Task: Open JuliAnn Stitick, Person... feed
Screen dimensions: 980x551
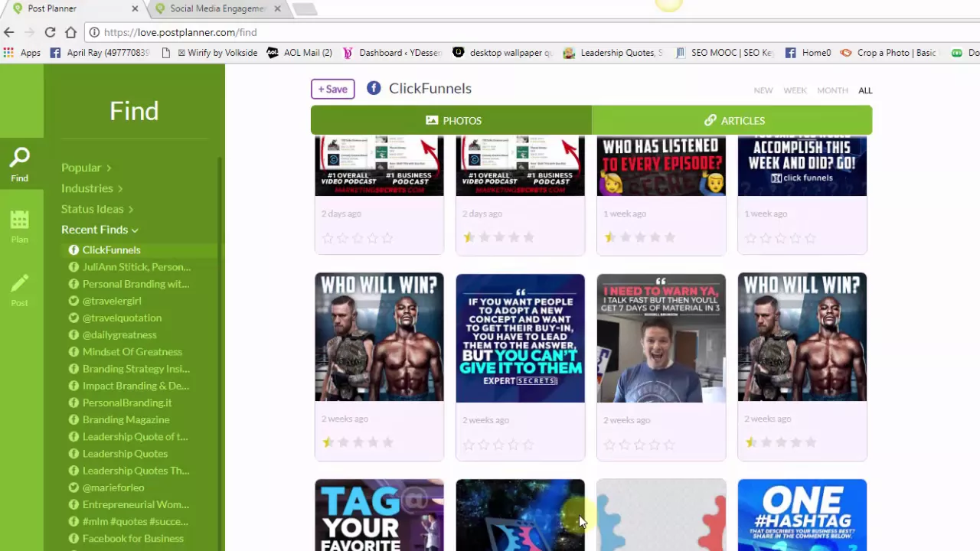Action: coord(136,267)
